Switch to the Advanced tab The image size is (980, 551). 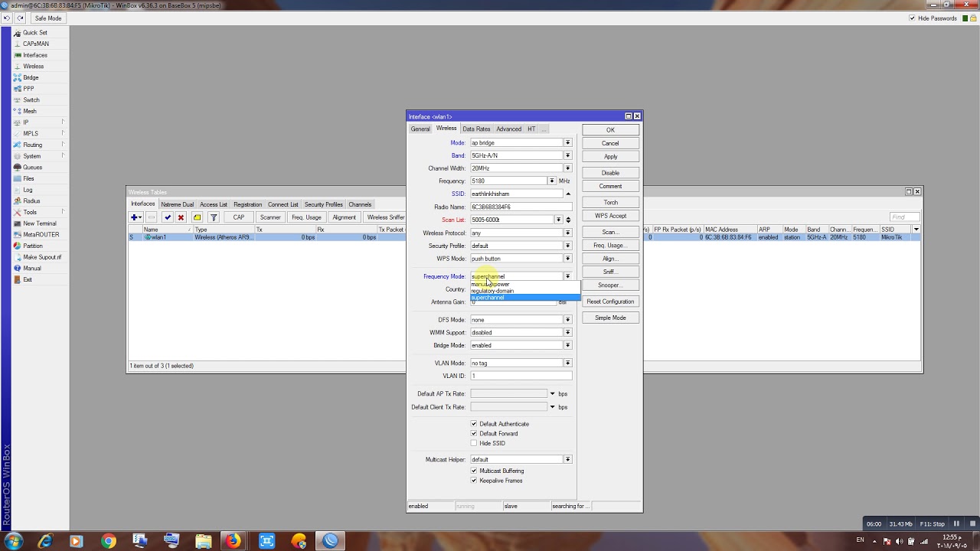click(x=509, y=129)
